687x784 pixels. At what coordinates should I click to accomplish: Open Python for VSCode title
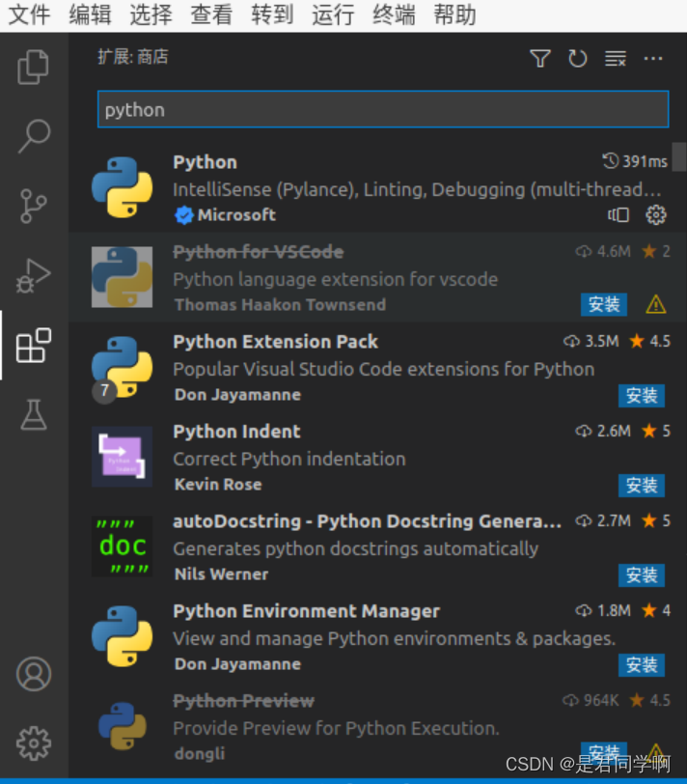click(x=259, y=251)
